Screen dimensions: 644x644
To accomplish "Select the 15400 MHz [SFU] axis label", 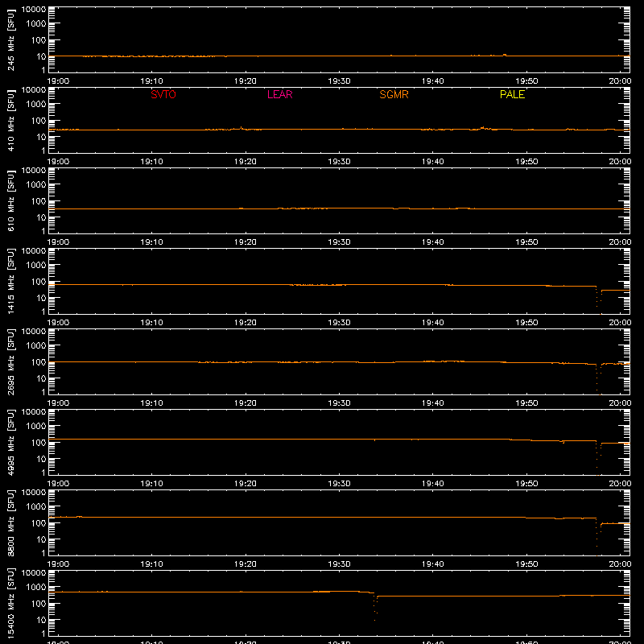I will point(11,604).
